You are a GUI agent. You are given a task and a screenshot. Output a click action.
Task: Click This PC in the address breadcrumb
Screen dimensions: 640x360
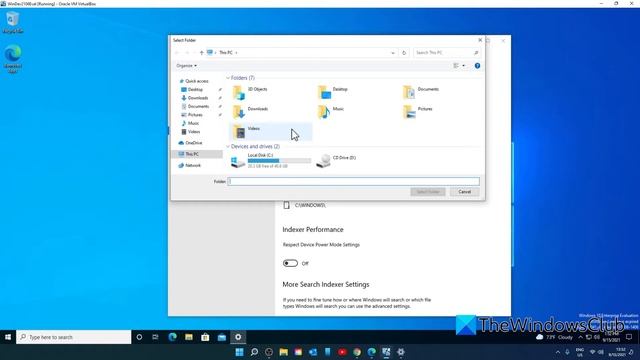[x=226, y=53]
